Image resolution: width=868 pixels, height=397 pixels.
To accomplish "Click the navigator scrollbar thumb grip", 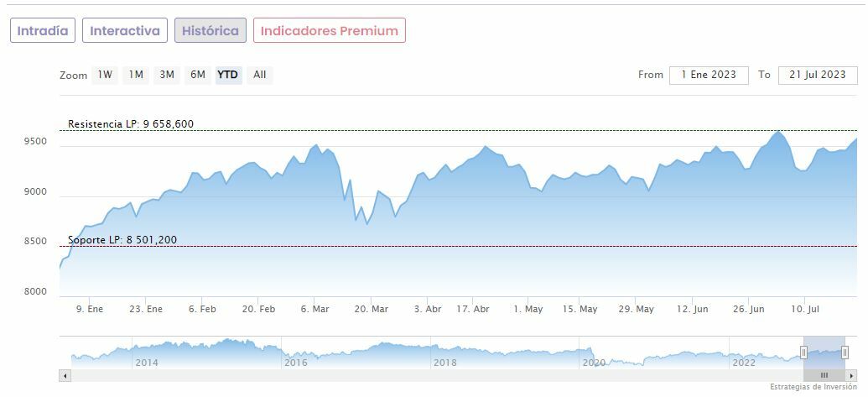I will pyautogui.click(x=824, y=376).
